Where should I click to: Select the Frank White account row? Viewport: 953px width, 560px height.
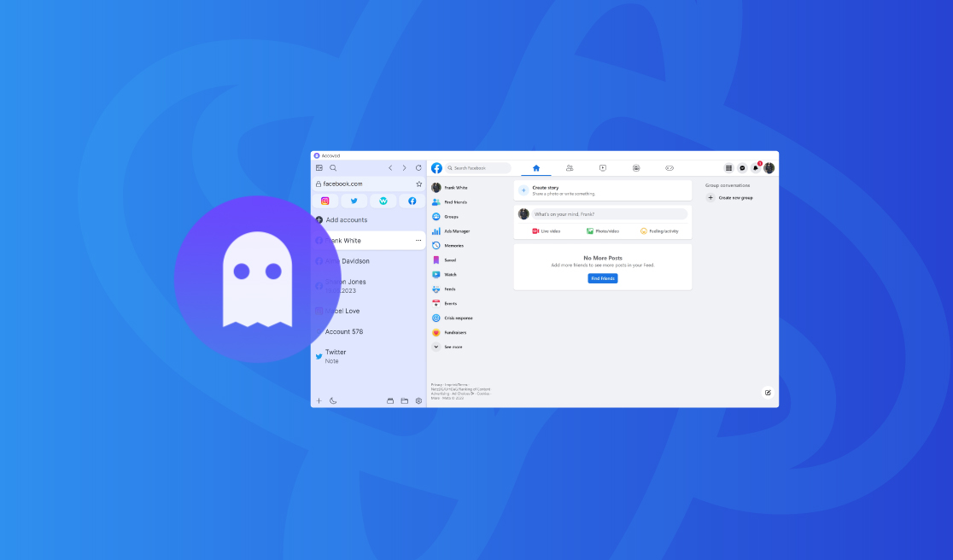368,241
